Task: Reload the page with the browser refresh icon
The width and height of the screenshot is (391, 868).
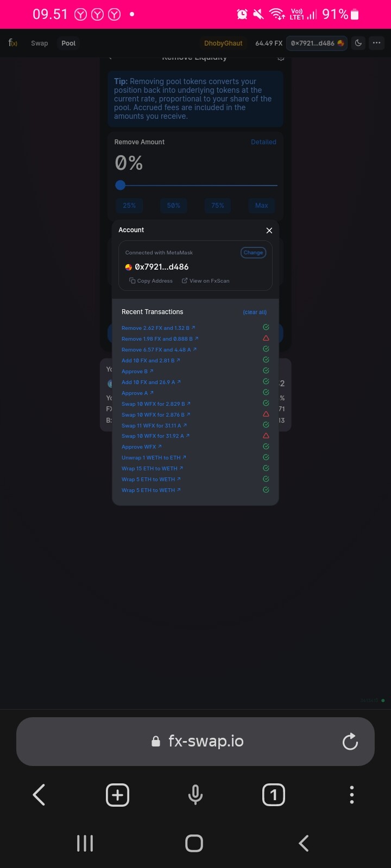Action: tap(350, 742)
